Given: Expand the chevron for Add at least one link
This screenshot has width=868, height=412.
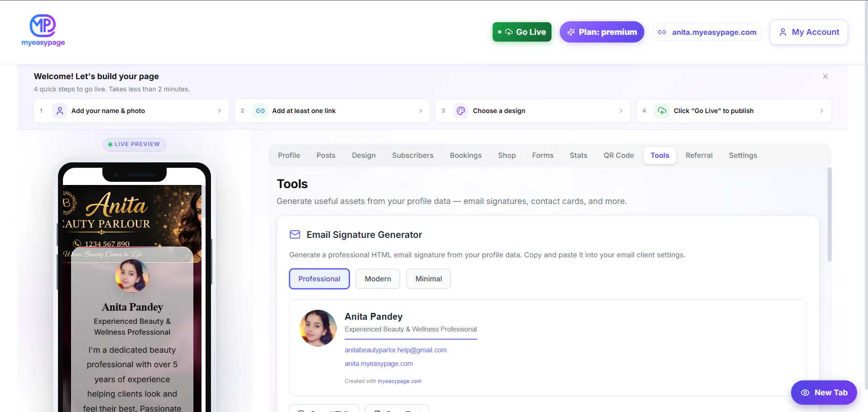Looking at the screenshot, I should coord(420,111).
